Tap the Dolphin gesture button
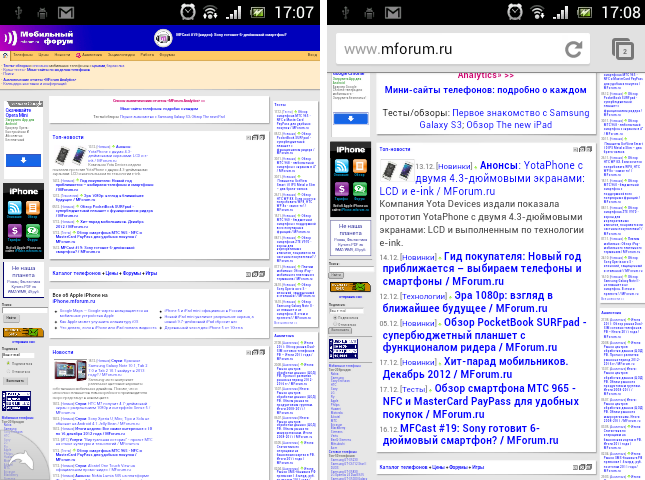 21,459
